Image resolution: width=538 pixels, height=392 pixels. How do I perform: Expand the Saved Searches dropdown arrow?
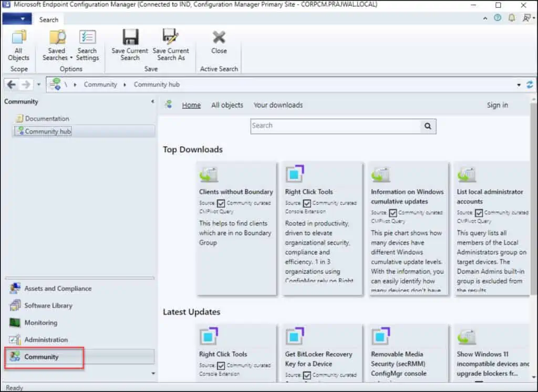71,58
